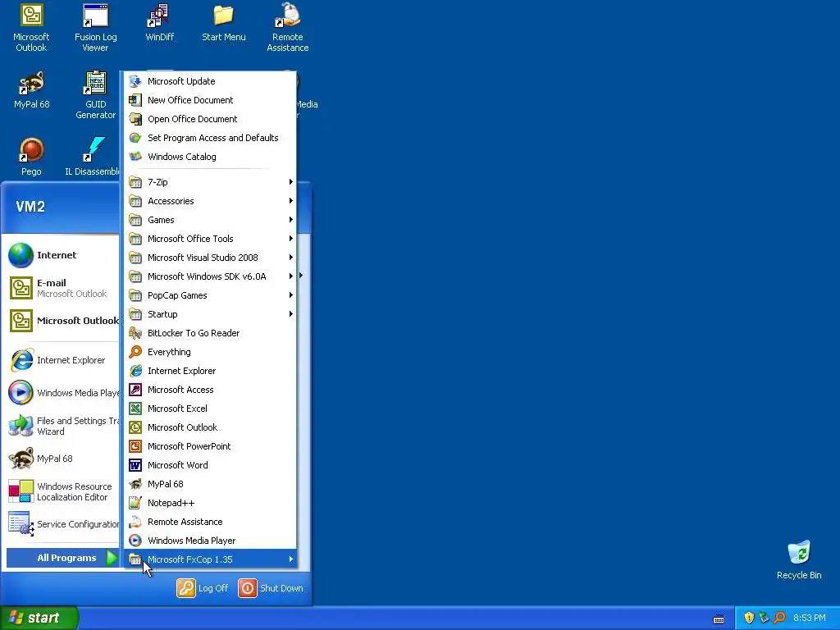Open Internet Explorer in Start menu left pane
Viewport: 840px width, 630px height.
[62, 361]
